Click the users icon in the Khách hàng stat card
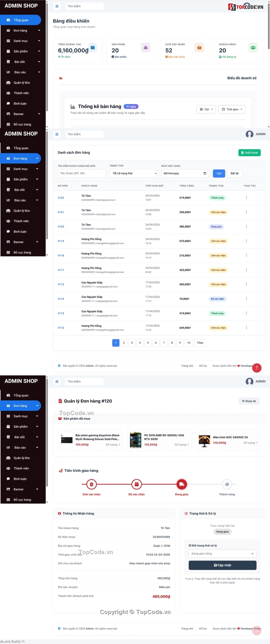Viewport: 270px width, 644px height. 253,47
